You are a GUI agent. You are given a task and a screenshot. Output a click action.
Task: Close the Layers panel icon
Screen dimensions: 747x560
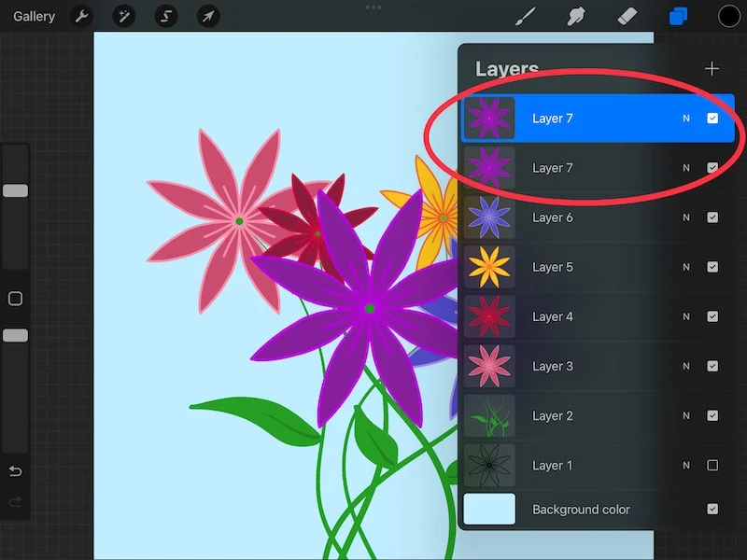pyautogui.click(x=678, y=17)
